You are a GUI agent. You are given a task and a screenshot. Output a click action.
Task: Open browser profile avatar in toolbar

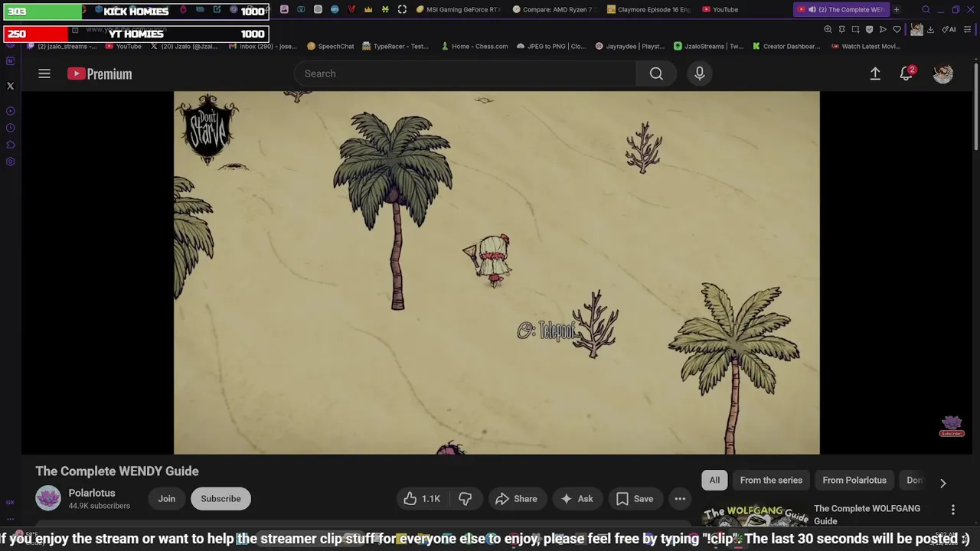(x=916, y=29)
